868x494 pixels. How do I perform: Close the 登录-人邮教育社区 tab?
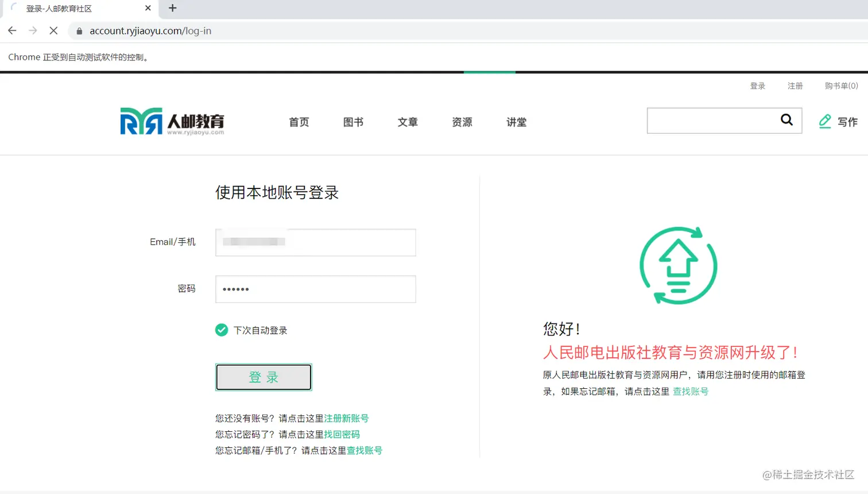148,8
